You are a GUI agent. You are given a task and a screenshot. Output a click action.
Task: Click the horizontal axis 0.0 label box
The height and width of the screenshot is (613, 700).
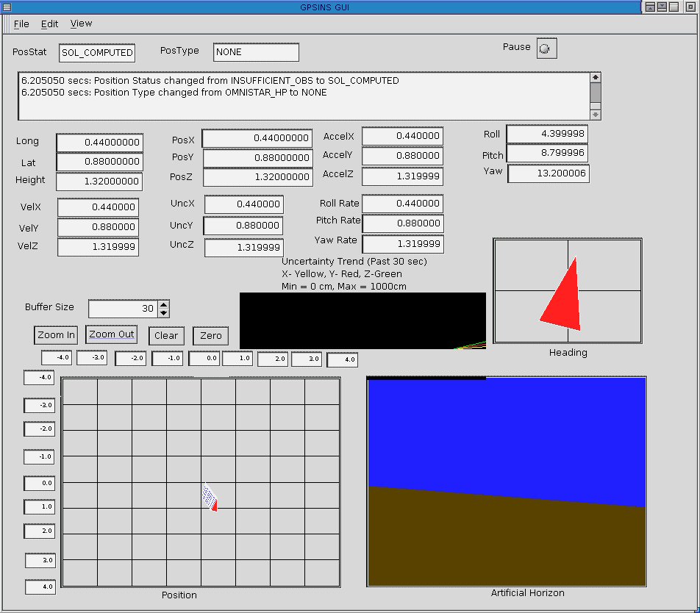click(204, 358)
